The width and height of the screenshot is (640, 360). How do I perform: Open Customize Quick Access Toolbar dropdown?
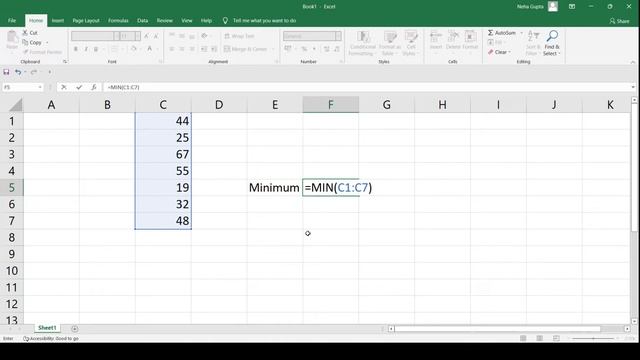tap(49, 72)
